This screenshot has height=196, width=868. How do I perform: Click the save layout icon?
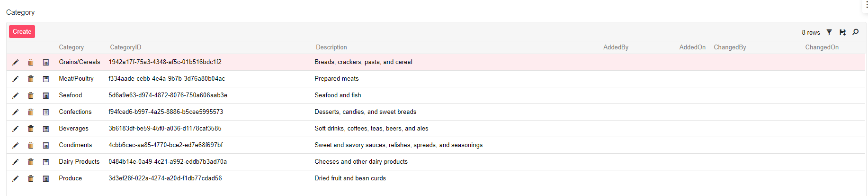pyautogui.click(x=842, y=32)
